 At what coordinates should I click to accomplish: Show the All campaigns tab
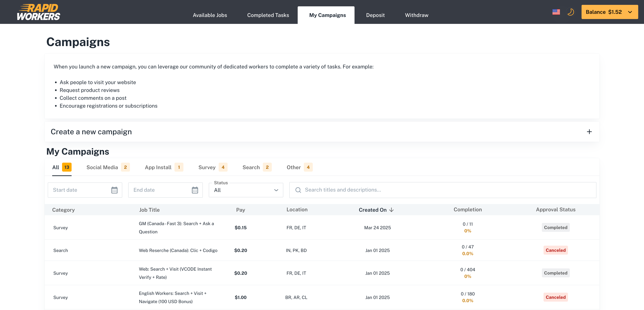click(x=62, y=167)
